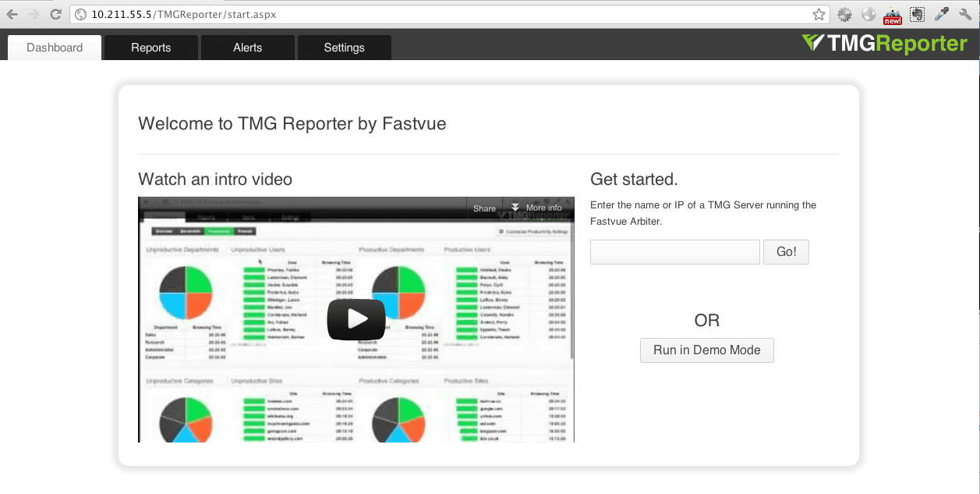Click the gray globe extension icon
This screenshot has height=494, width=980.
[869, 14]
